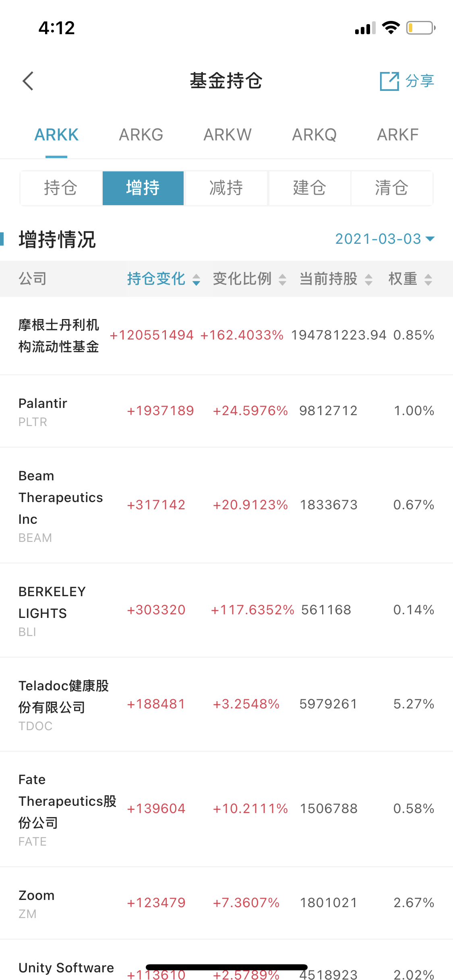The height and width of the screenshot is (980, 453).
Task: Open the Zoom ZM row
Action: click(x=226, y=903)
